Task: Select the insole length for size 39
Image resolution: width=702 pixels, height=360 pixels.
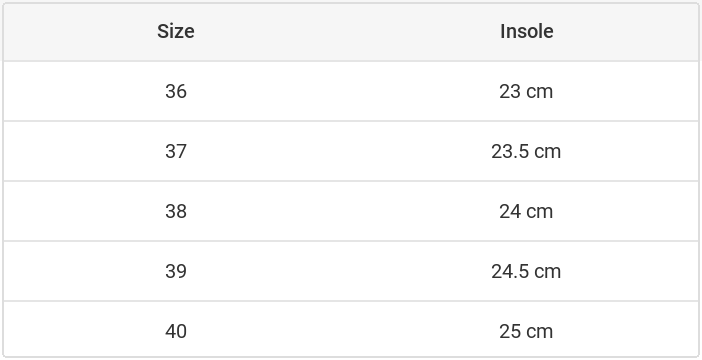Action: 526,271
